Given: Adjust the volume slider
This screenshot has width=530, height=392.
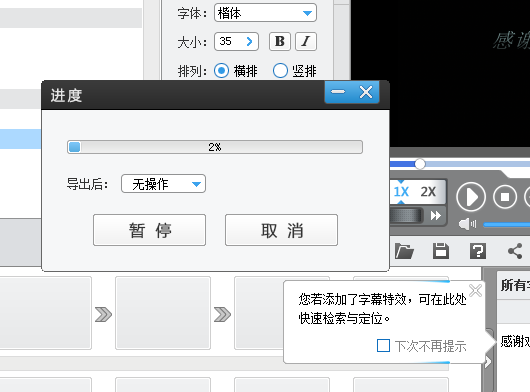Looking at the screenshot, I should click(x=506, y=224).
